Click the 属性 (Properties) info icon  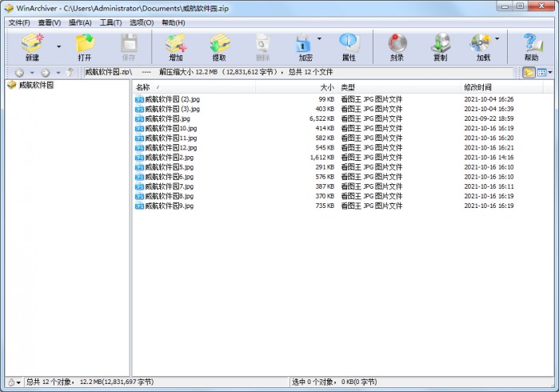[349, 44]
